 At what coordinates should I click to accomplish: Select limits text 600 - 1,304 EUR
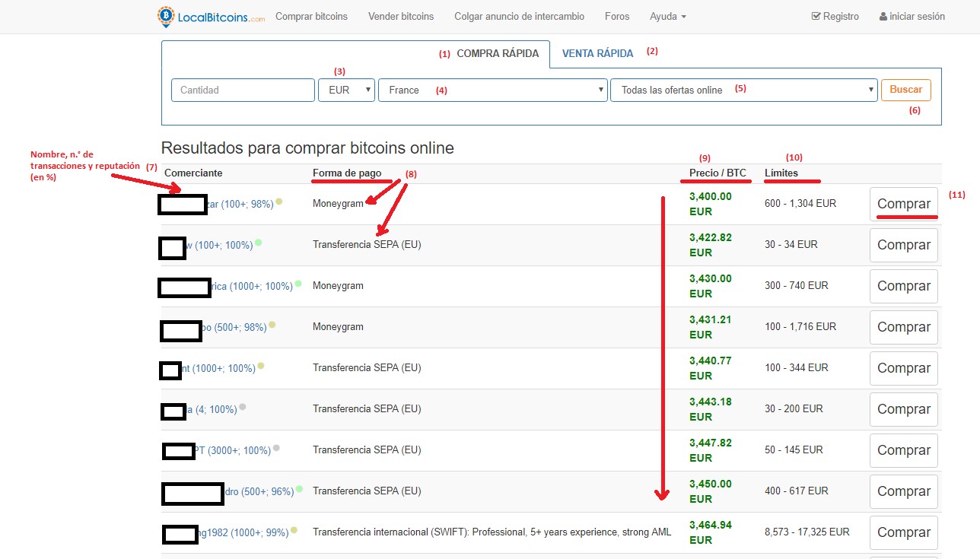click(800, 204)
